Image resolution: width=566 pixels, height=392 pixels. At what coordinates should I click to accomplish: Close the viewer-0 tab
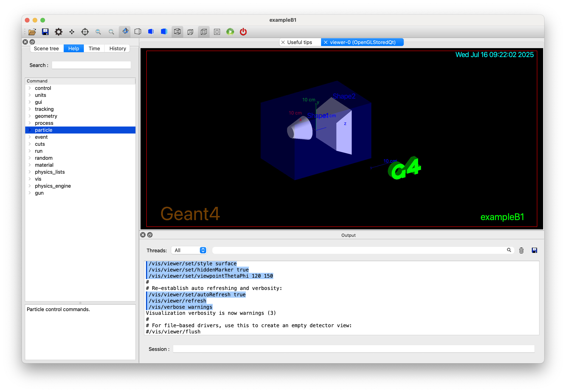click(326, 42)
